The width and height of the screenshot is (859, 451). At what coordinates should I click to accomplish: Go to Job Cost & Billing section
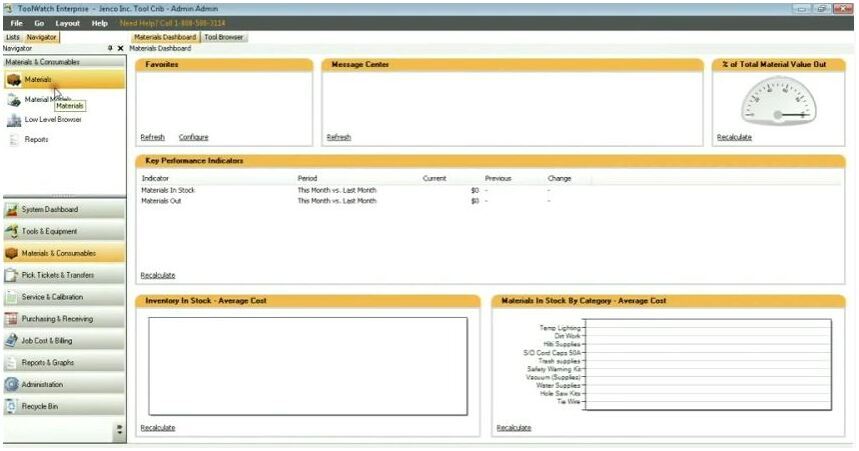click(x=64, y=341)
